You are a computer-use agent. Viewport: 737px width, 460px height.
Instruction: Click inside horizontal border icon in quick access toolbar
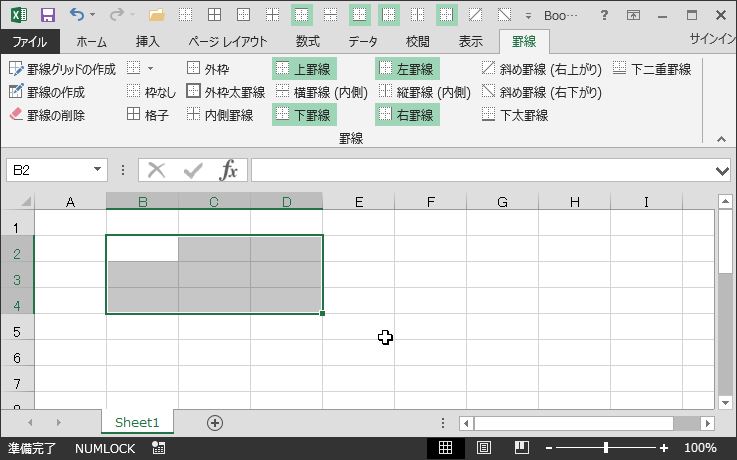pyautogui.click(x=330, y=15)
